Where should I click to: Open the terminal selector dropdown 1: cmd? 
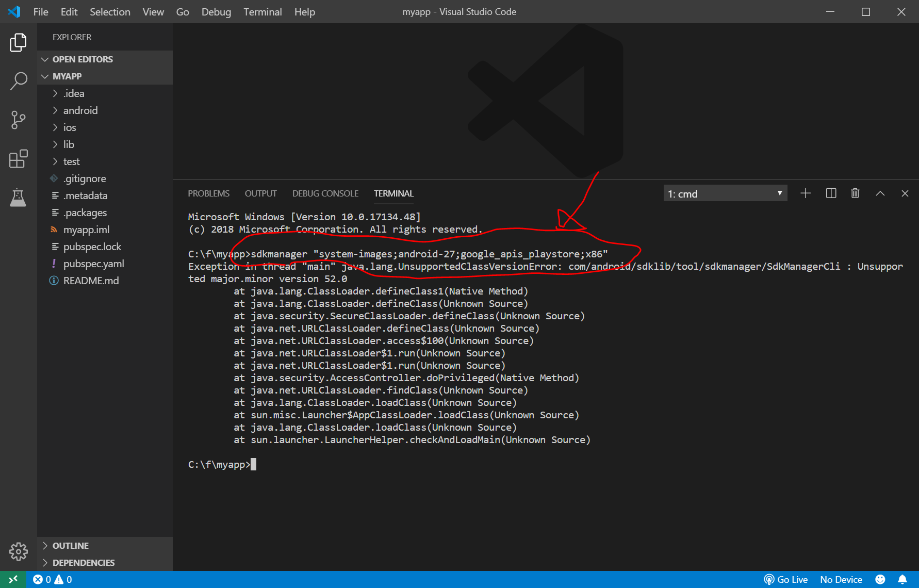click(x=725, y=193)
